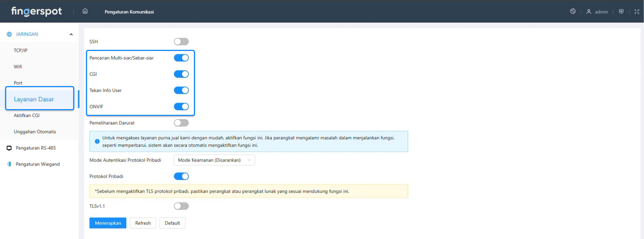Click the Default button
This screenshot has width=644, height=239.
click(172, 223)
